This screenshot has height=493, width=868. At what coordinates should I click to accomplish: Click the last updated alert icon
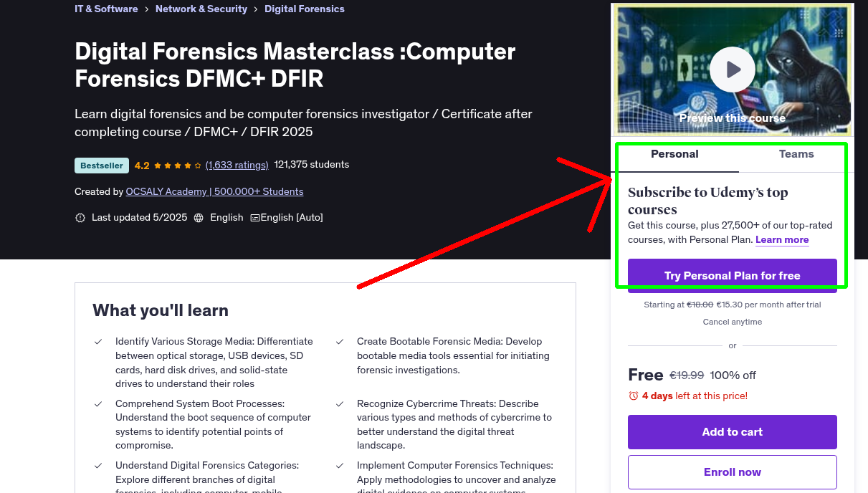80,218
